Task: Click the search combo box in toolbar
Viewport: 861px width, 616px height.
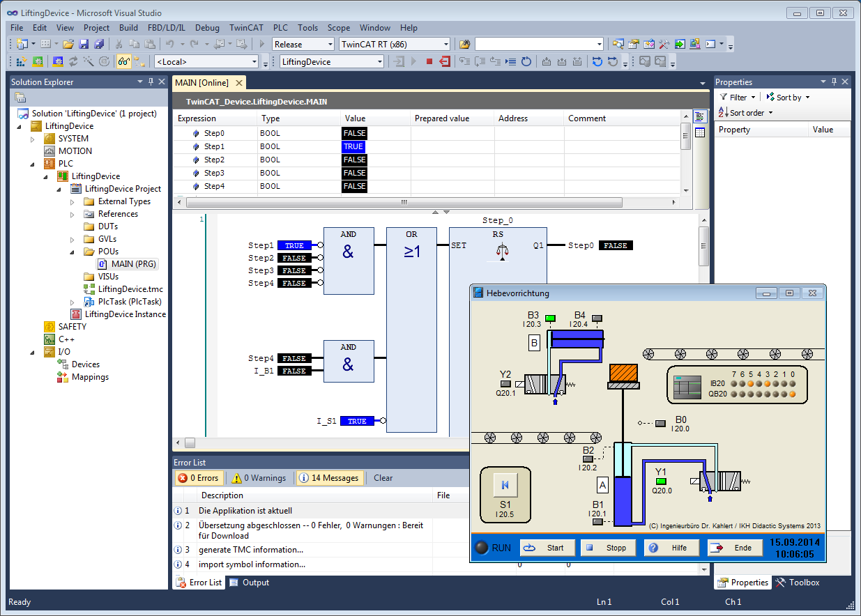Action: click(x=539, y=44)
